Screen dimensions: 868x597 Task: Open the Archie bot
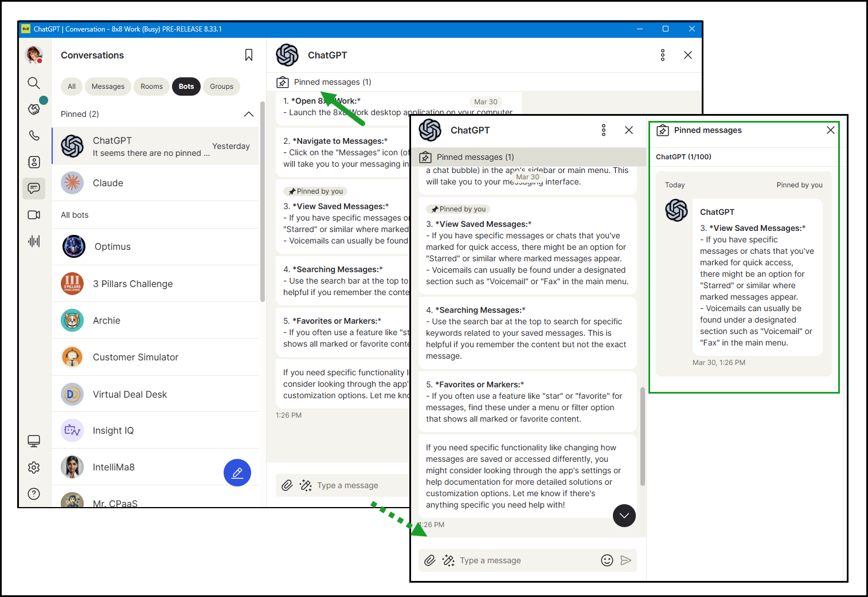click(155, 320)
